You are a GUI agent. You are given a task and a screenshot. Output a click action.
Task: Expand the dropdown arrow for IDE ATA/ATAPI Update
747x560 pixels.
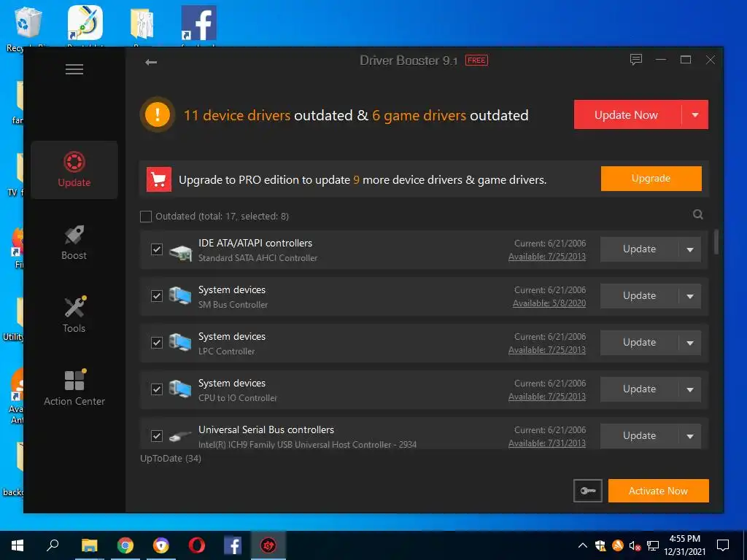pyautogui.click(x=690, y=249)
